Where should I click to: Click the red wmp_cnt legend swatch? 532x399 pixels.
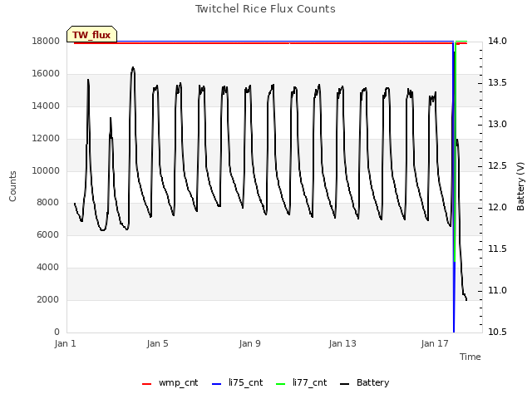click(x=146, y=384)
